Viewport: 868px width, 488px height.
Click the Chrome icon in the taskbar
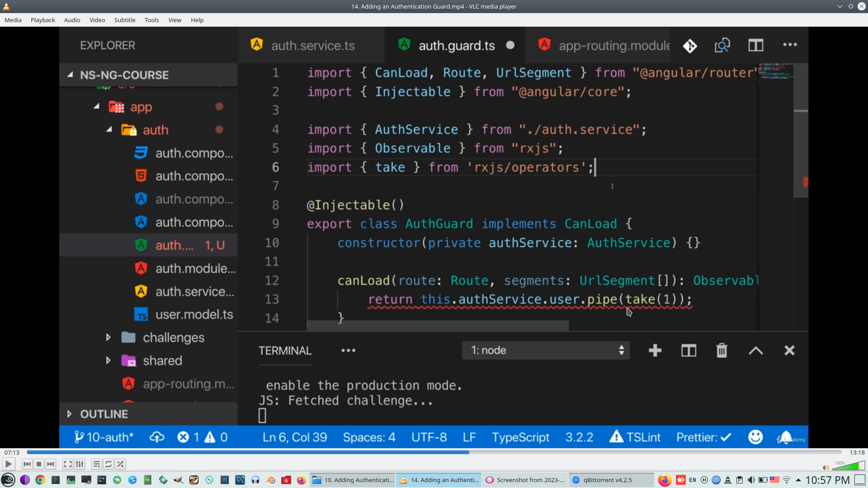40,480
